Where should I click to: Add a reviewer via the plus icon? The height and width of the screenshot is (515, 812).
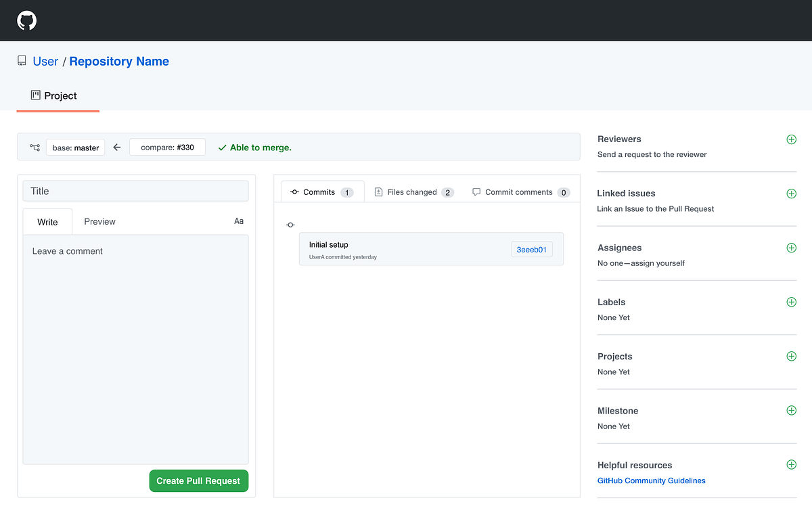coord(791,139)
